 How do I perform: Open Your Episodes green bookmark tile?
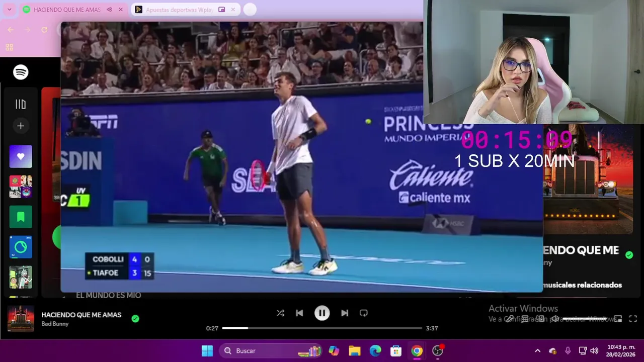point(21,217)
